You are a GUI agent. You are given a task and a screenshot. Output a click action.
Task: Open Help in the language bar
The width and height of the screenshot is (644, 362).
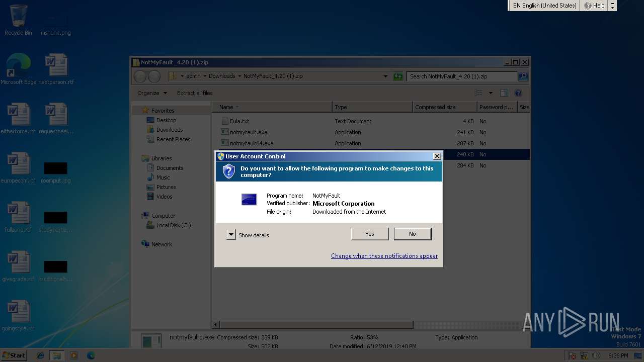pyautogui.click(x=594, y=6)
